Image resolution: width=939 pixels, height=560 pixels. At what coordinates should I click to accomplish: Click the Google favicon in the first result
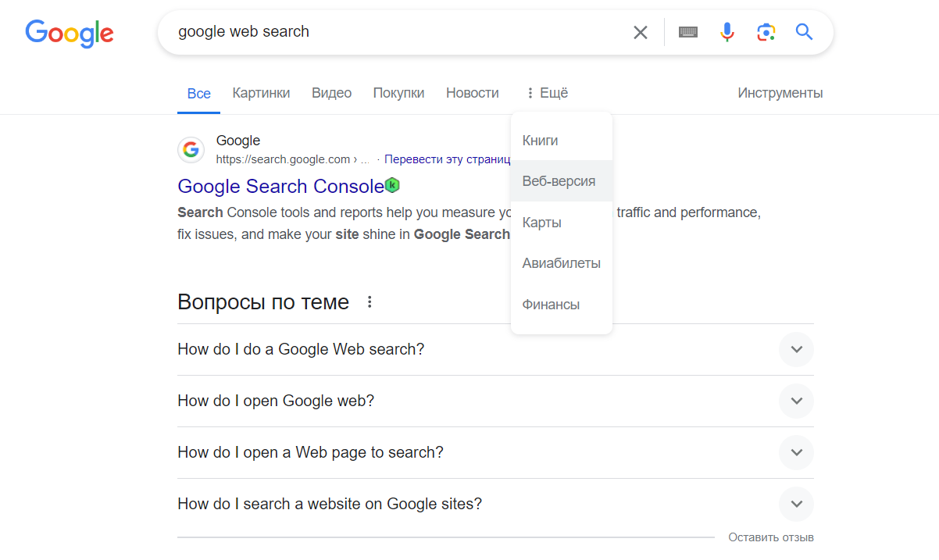tap(191, 150)
